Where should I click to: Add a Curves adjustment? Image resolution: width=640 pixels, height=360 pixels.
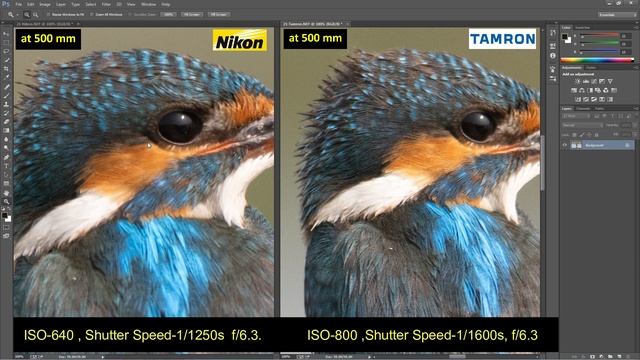click(x=593, y=82)
